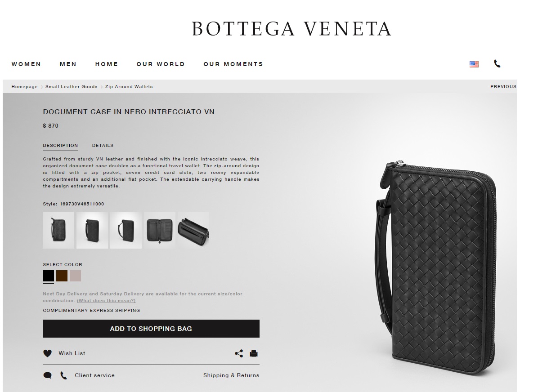Go to PREVIOUS product
The height and width of the screenshot is (392, 547).
click(x=503, y=87)
